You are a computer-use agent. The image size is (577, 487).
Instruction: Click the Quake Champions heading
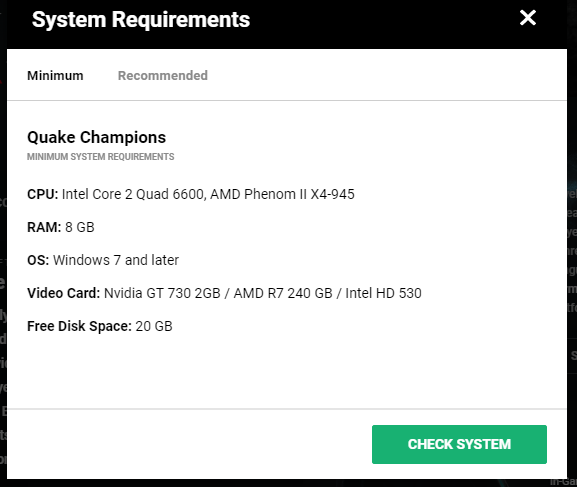click(96, 138)
